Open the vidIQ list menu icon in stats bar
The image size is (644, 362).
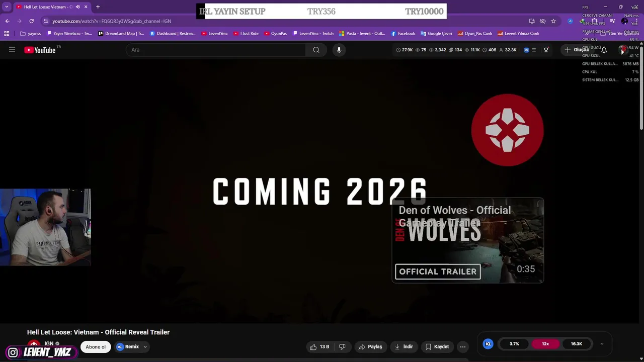(534, 50)
